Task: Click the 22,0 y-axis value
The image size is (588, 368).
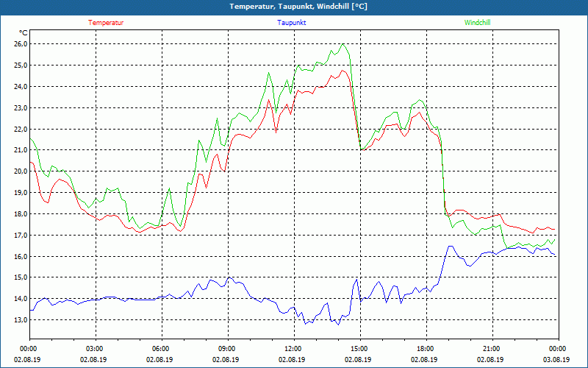Action: tap(21, 130)
